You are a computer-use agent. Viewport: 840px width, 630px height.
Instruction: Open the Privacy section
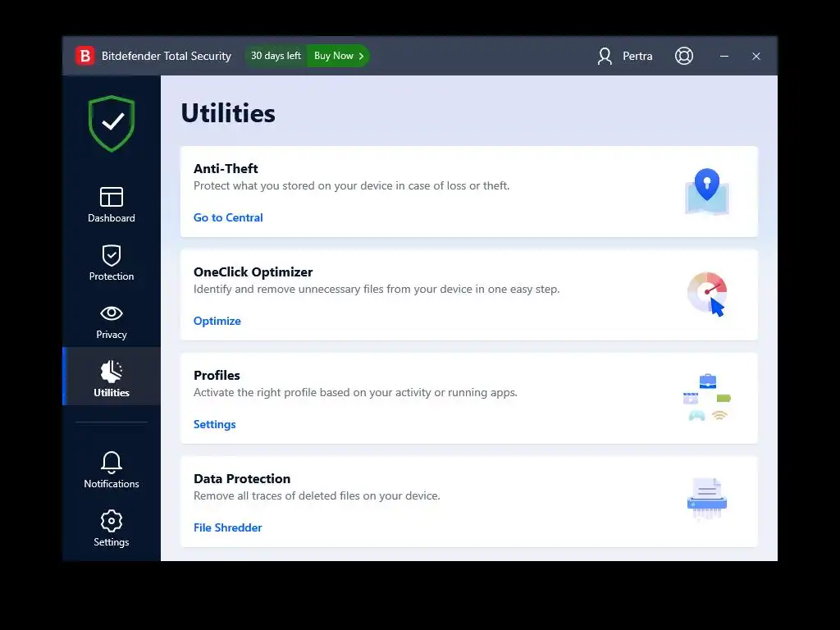click(112, 321)
